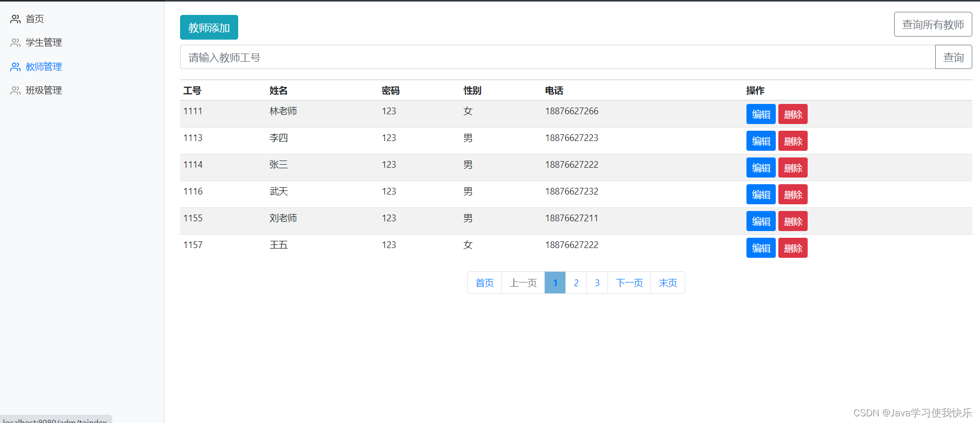
Task: Open 首页 in the sidebar
Action: point(34,19)
